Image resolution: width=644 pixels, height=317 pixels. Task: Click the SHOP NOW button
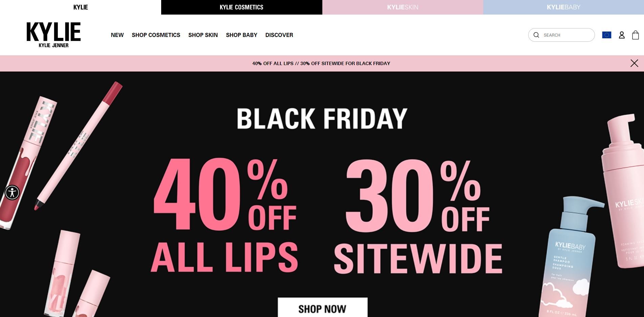point(322,309)
